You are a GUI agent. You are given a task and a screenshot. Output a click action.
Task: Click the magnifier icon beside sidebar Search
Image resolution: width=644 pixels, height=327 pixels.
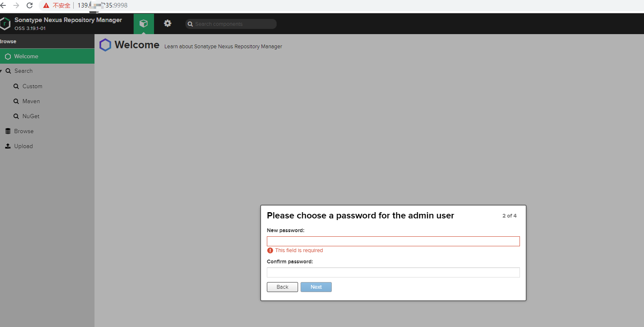click(8, 71)
